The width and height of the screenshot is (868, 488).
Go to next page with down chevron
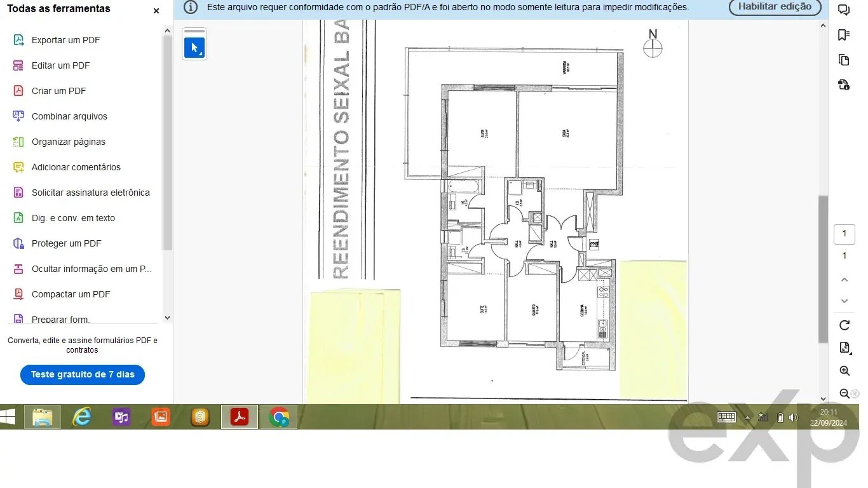(x=844, y=301)
